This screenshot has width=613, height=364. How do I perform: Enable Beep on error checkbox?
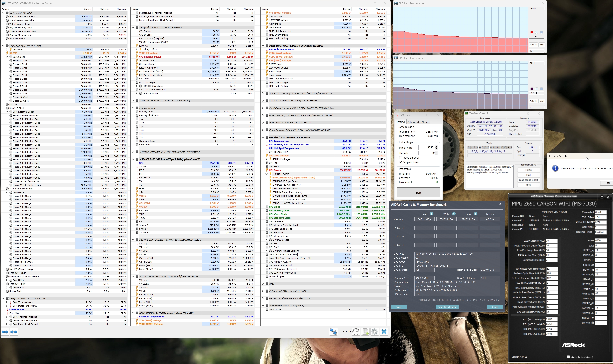(x=401, y=158)
